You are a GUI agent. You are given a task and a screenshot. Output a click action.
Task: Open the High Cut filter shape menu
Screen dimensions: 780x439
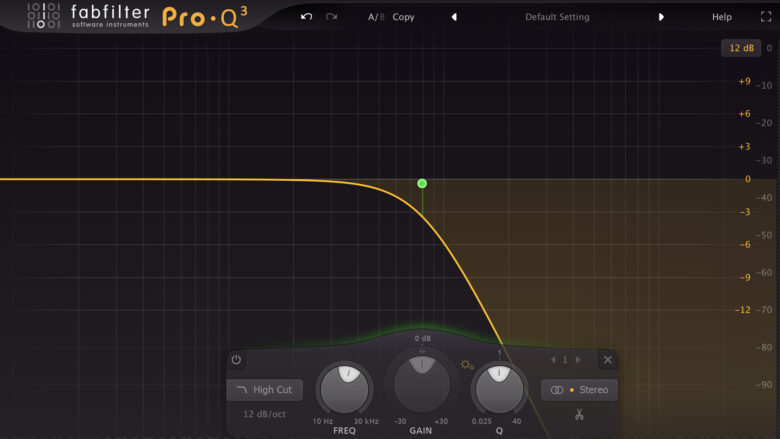265,390
